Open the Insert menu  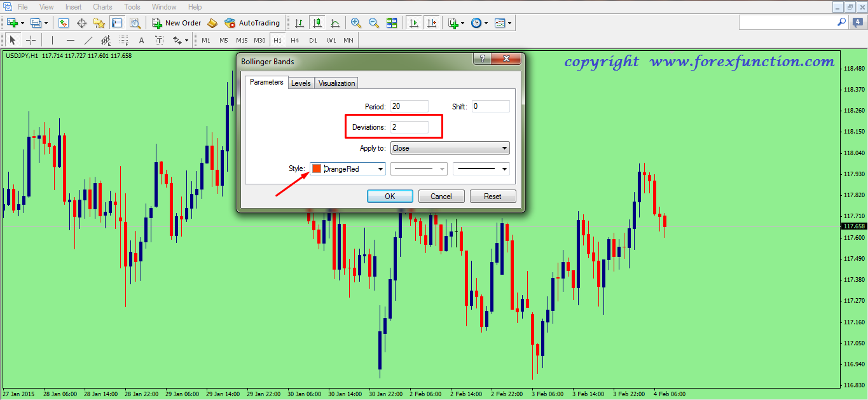pyautogui.click(x=73, y=7)
